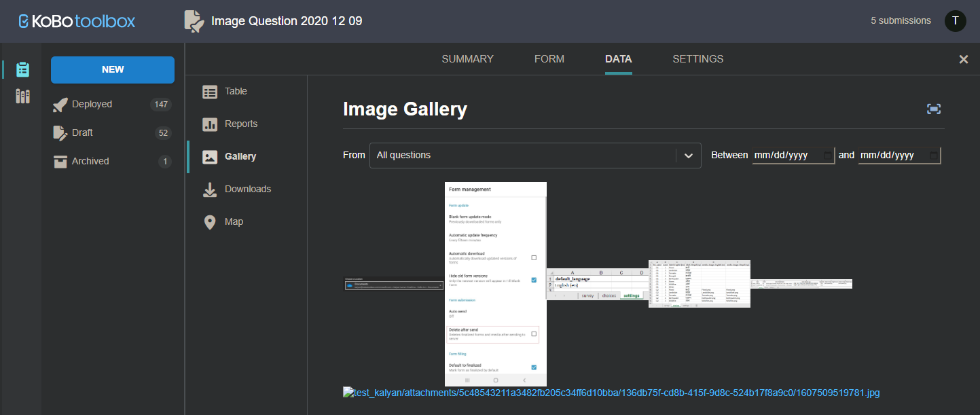Click the form icon beside the project title
The width and height of the screenshot is (980, 415).
(x=193, y=21)
